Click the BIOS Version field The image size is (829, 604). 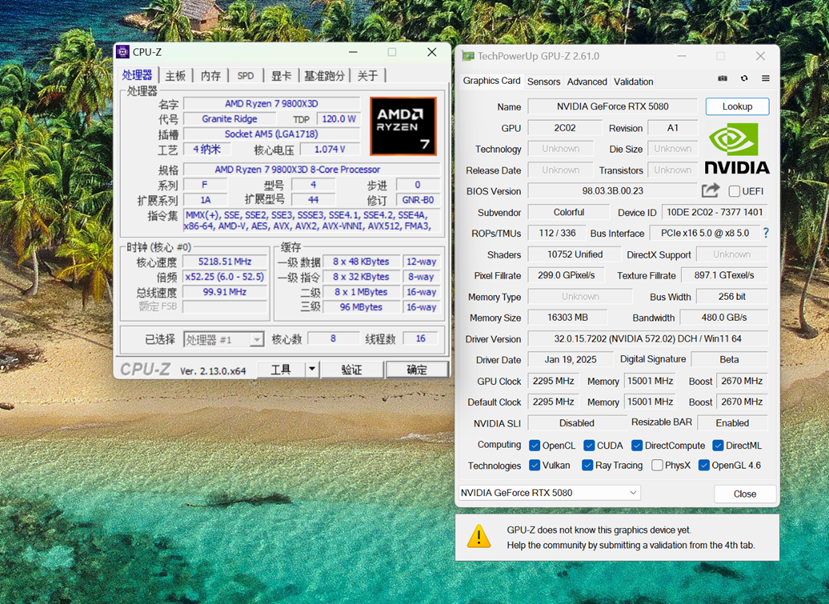click(612, 191)
